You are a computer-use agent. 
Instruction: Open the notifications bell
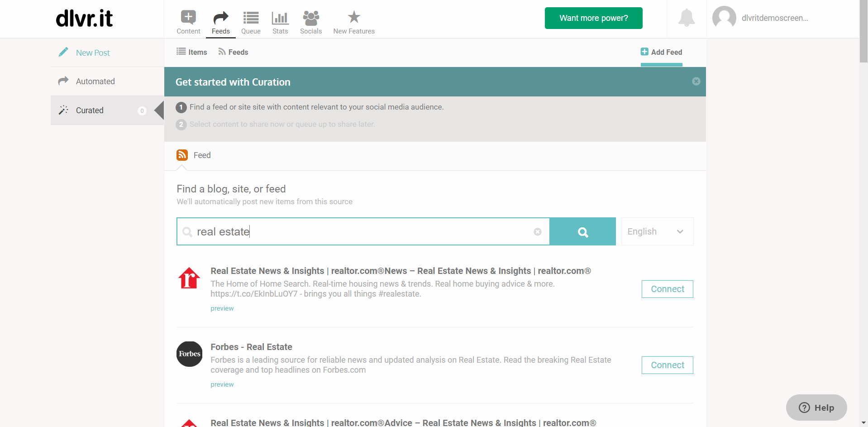point(687,18)
